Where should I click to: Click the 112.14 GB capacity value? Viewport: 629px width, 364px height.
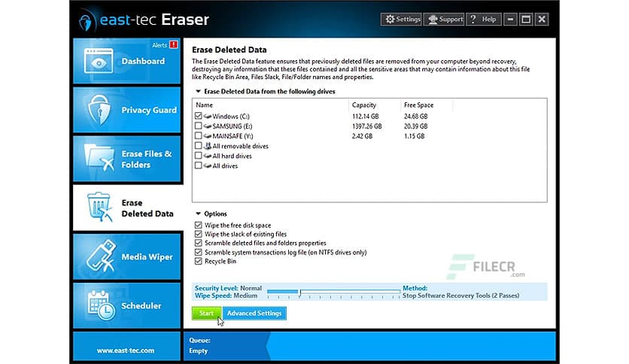point(365,117)
